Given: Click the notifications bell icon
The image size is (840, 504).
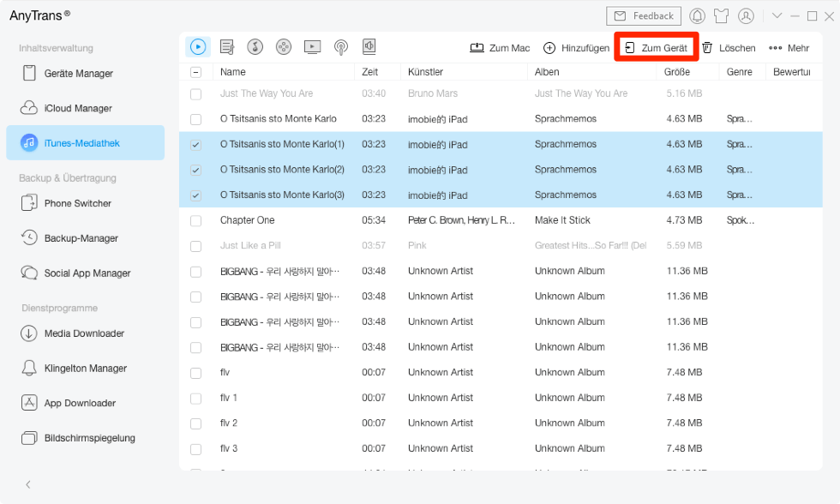Looking at the screenshot, I should 698,15.
